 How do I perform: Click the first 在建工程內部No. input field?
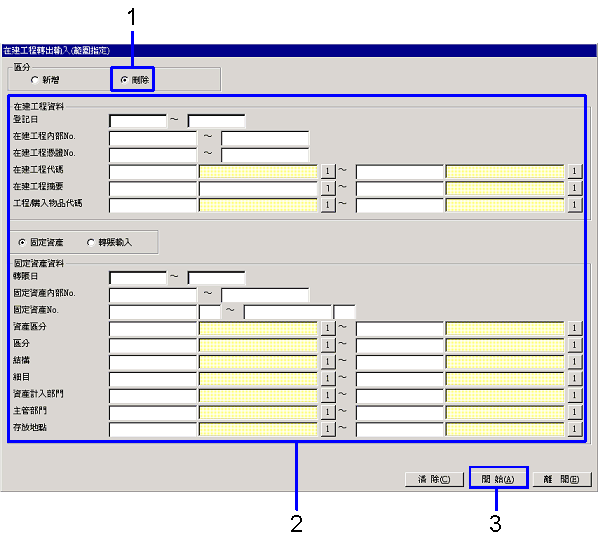point(153,138)
